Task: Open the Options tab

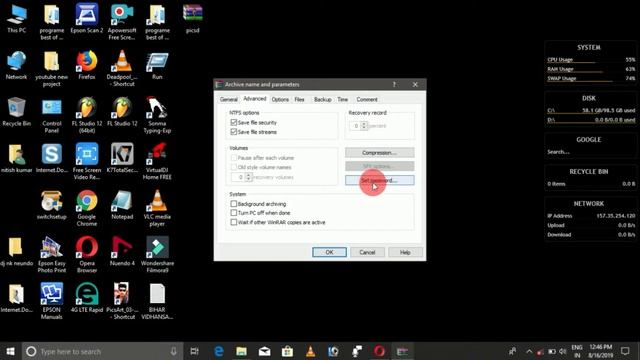Action: tap(280, 99)
